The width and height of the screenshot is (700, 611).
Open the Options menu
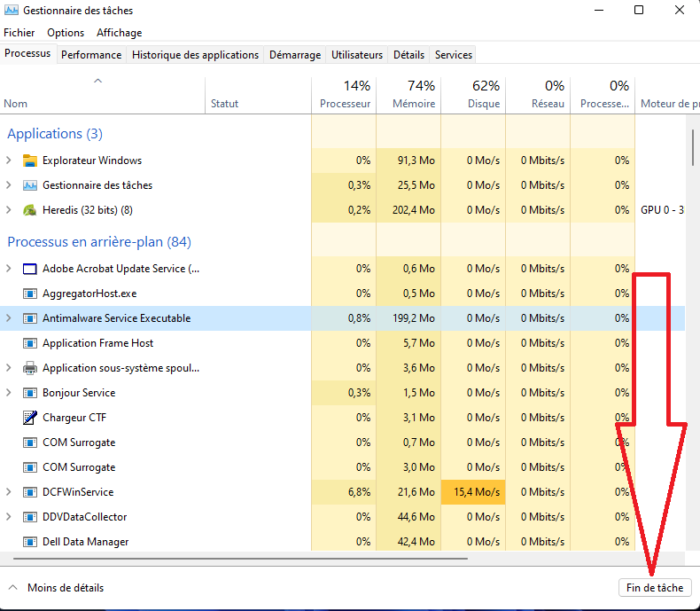click(x=66, y=33)
